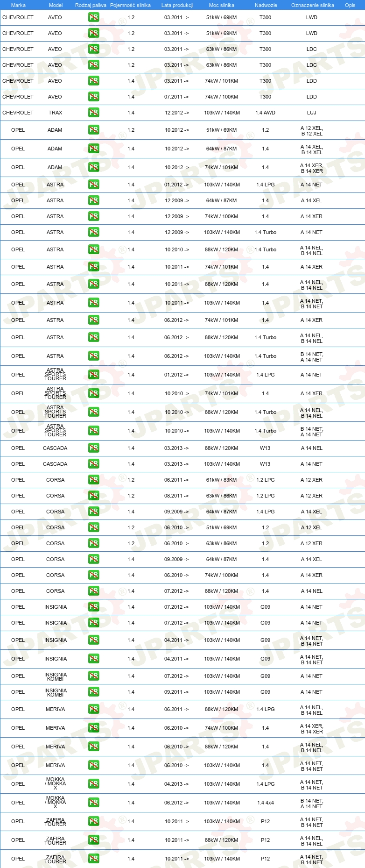Viewport: 365px width, 868px height.
Task: Click the fuel icon for Astra Sports Tourer 74kW / 101KM
Action: [x=94, y=393]
